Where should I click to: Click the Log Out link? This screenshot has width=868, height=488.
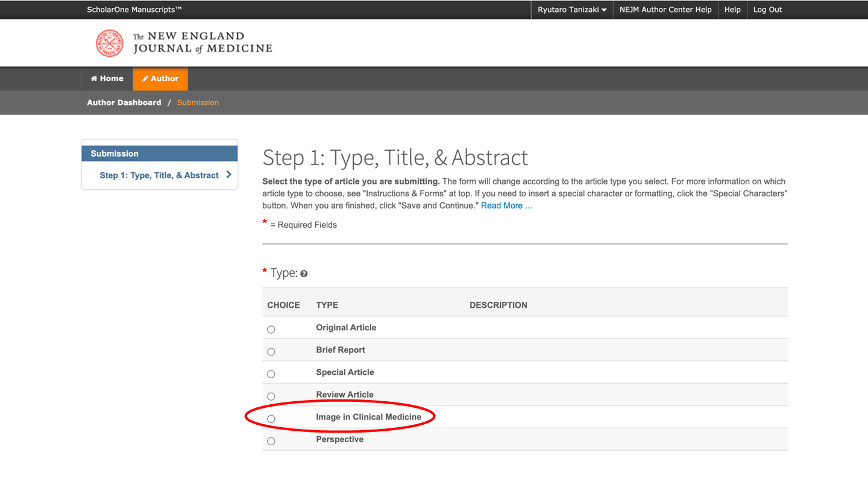[x=767, y=10]
